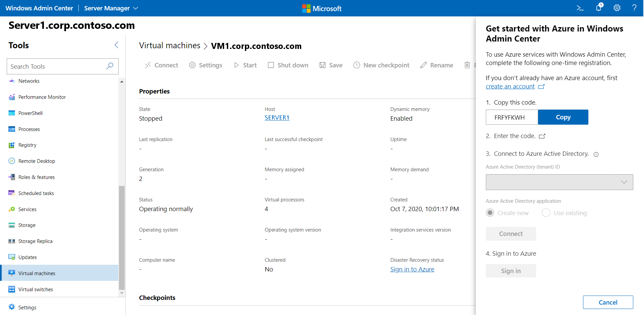Open the Virtual switches tool

click(36, 289)
